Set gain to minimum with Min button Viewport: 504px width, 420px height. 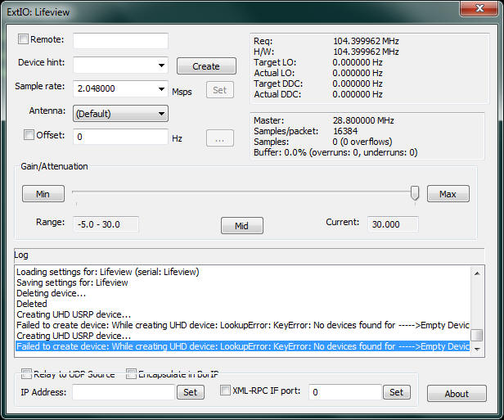click(43, 194)
